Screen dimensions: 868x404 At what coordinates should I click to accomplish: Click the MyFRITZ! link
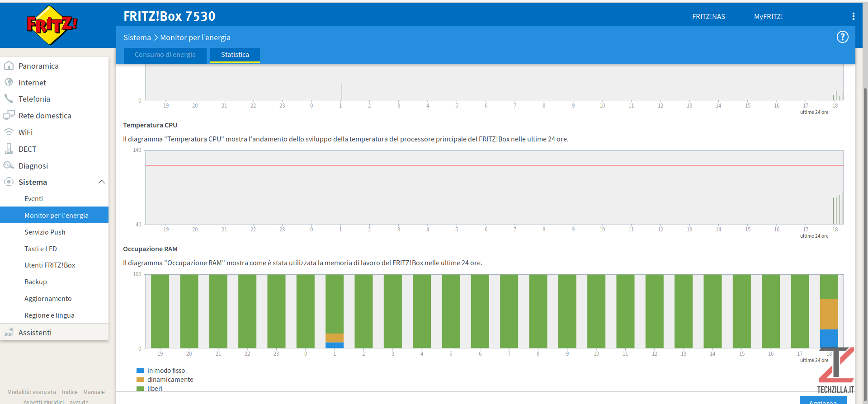[x=768, y=17]
